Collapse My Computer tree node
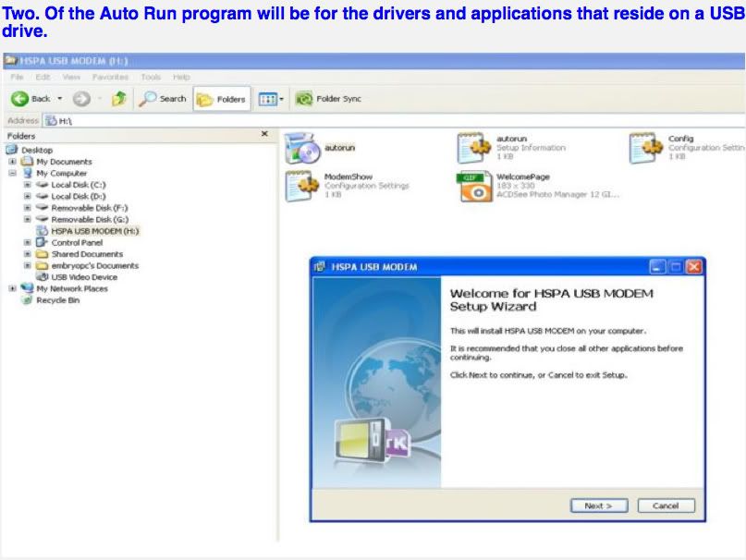The height and width of the screenshot is (560, 746). pos(12,173)
